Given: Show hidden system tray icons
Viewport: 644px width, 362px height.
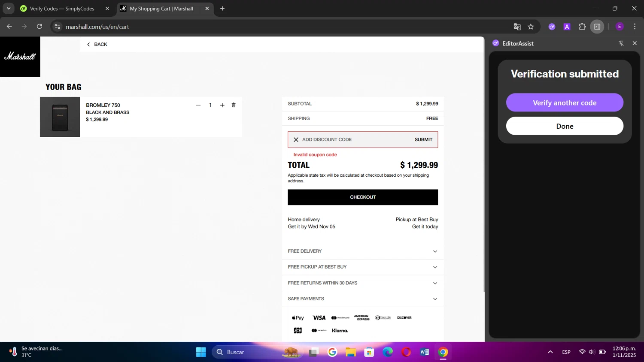Looking at the screenshot, I should pyautogui.click(x=550, y=352).
